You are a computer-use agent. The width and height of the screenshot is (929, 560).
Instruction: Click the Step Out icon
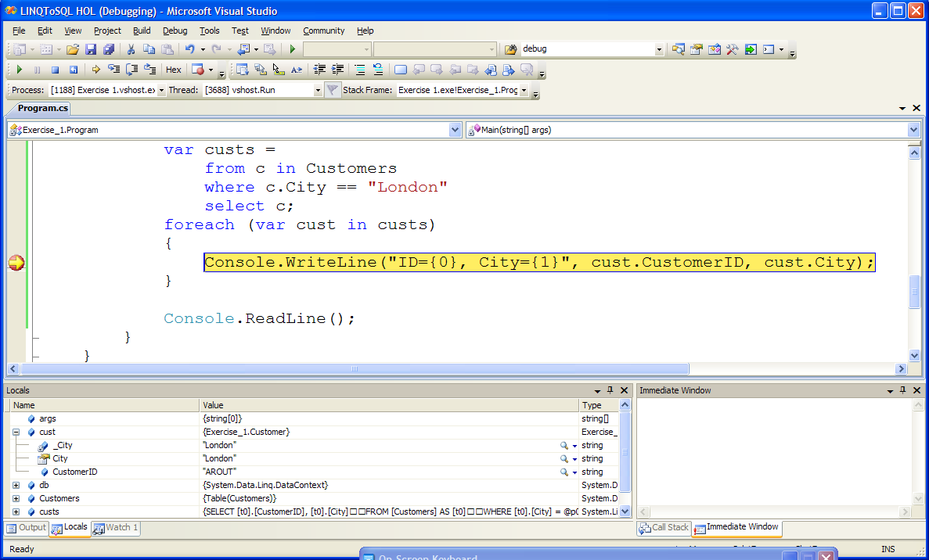pos(150,70)
